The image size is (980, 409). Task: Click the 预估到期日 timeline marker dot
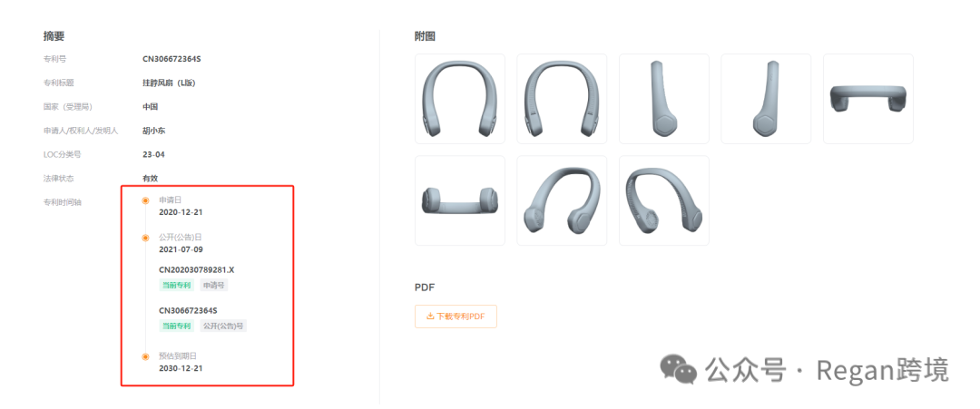[145, 356]
